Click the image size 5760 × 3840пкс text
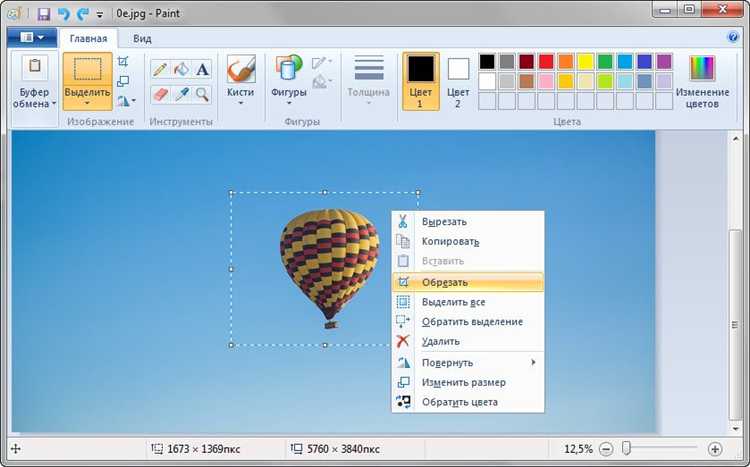 point(343,449)
